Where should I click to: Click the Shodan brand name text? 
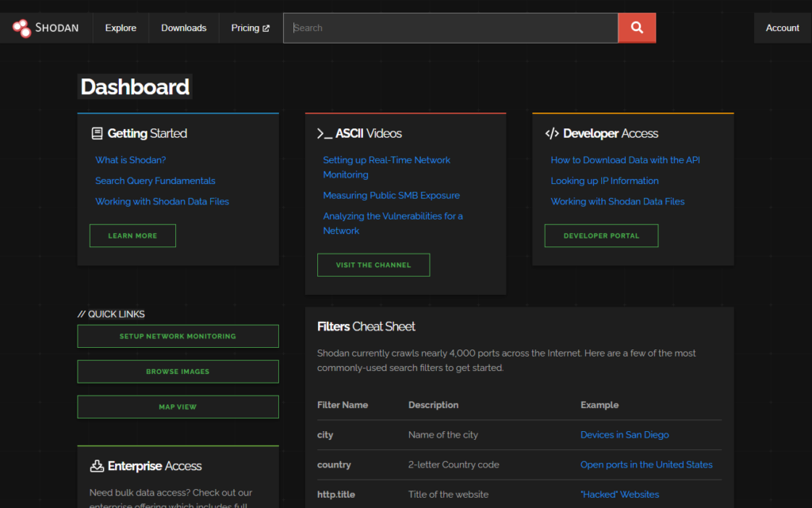tap(57, 28)
